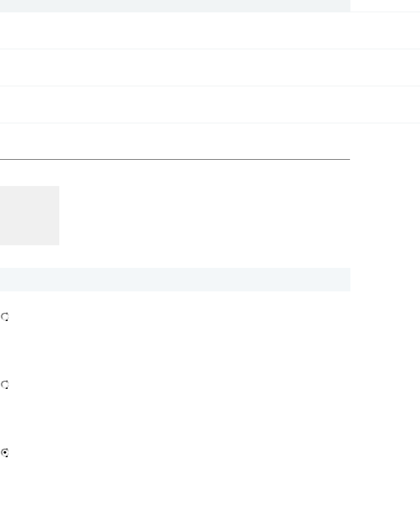Click the black horizontal divider line
Image resolution: width=420 pixels, height=509 pixels.
tap(175, 159)
